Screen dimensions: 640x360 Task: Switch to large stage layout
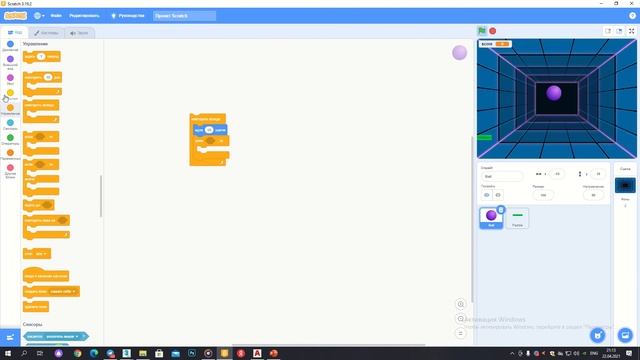[x=619, y=31]
